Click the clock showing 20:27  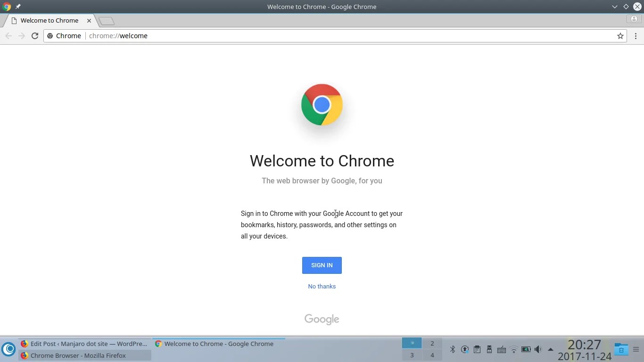tap(584, 345)
